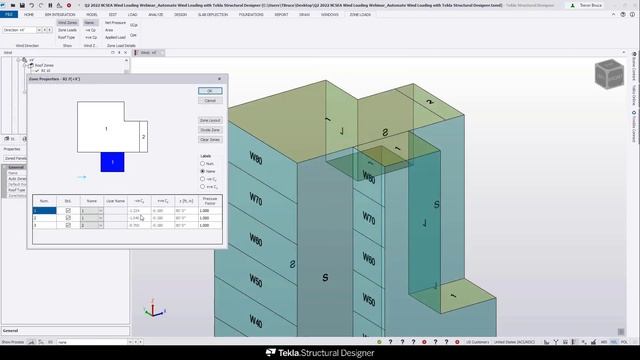The width and height of the screenshot is (640, 360).
Task: Click the Divide Zone button
Action: tap(210, 130)
